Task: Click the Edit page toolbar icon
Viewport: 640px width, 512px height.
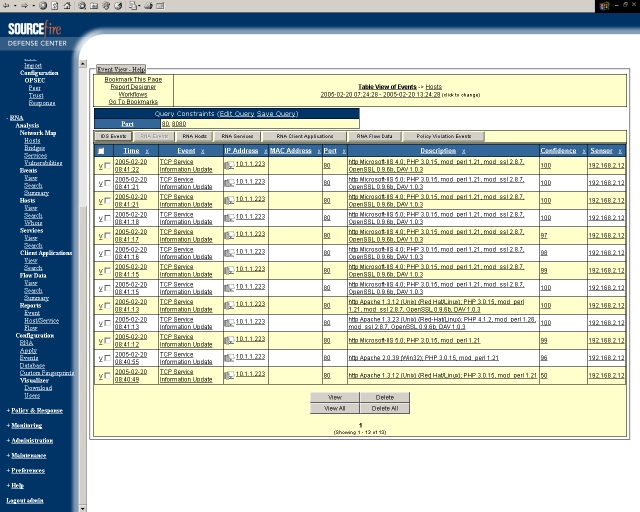Action: (x=160, y=6)
